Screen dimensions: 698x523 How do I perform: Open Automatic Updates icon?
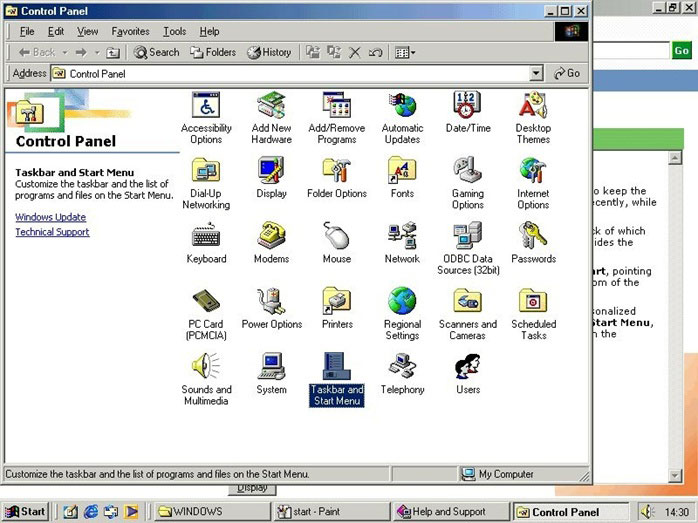402,105
